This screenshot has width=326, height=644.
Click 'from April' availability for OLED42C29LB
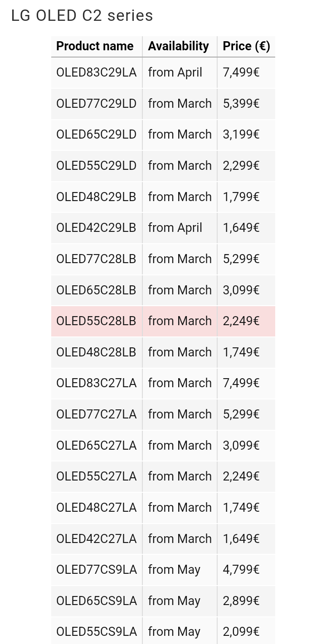pos(175,228)
